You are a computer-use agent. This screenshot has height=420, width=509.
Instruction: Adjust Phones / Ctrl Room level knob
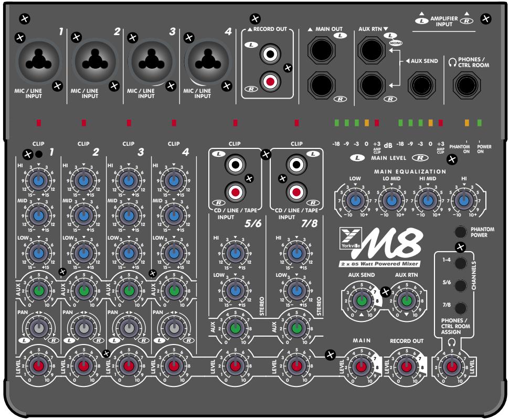click(x=452, y=366)
